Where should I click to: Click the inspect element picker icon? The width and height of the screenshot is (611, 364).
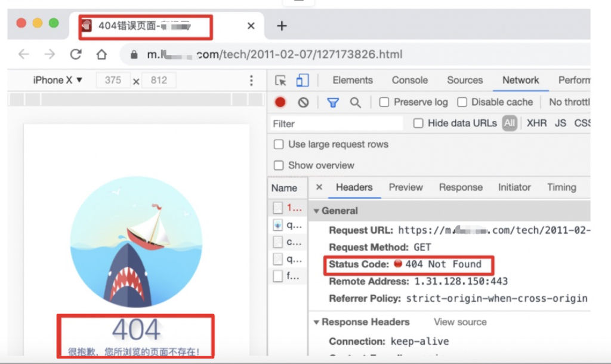click(x=280, y=81)
